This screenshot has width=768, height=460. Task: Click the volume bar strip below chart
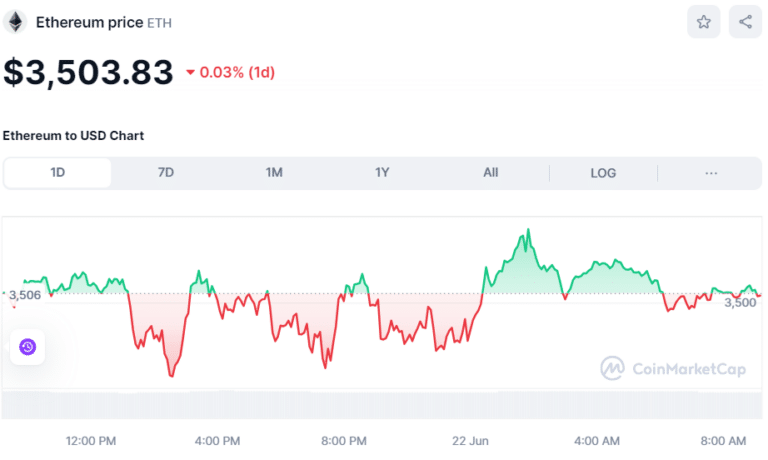pyautogui.click(x=382, y=405)
